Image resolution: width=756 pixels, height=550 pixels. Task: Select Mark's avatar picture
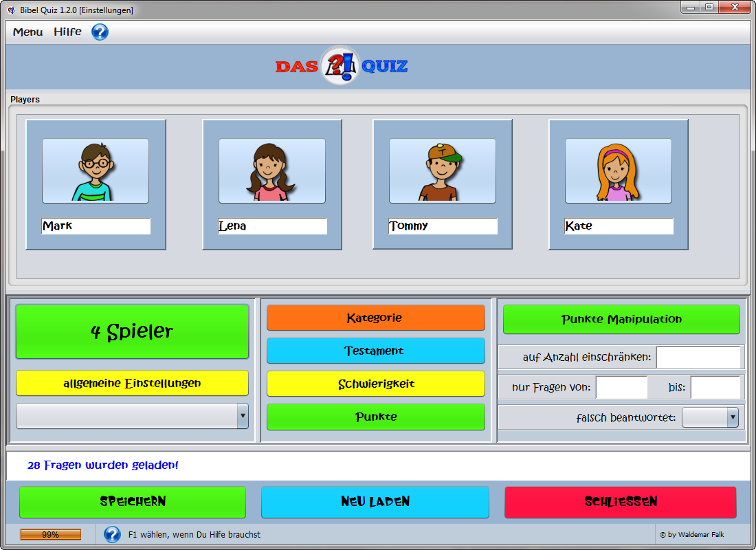pos(96,171)
